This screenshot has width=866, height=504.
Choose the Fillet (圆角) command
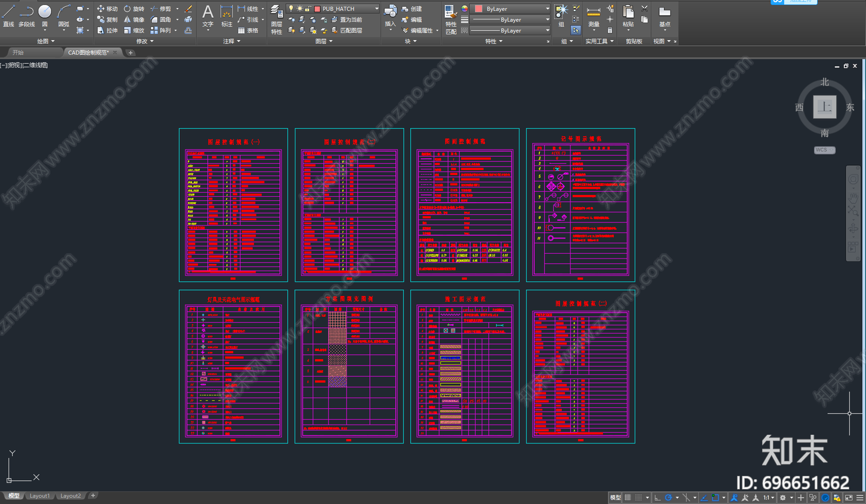tap(161, 19)
